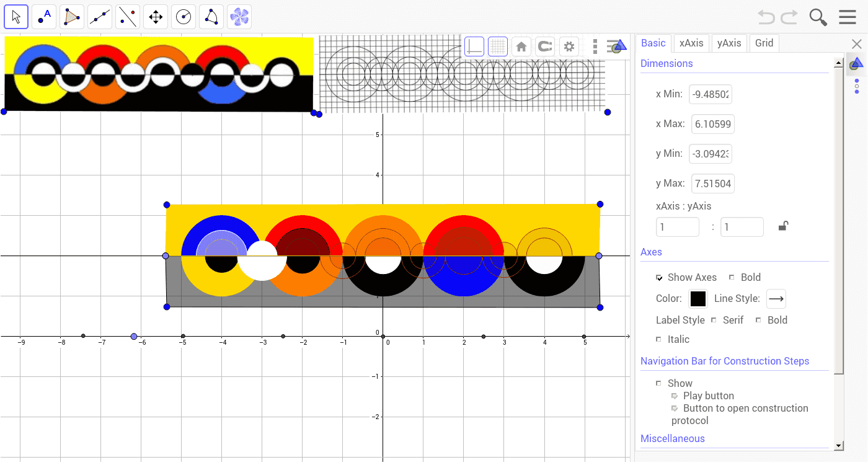The width and height of the screenshot is (868, 465).
Task: Switch to the xAxis tab
Action: tap(691, 43)
